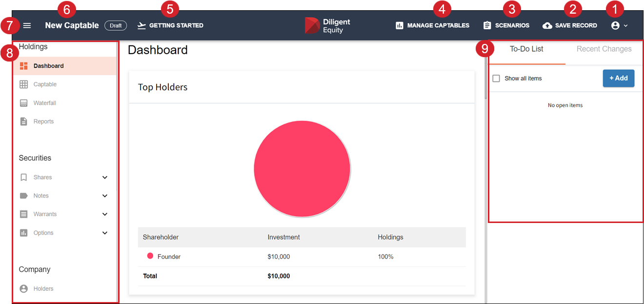Open the hamburger navigation menu

click(x=27, y=25)
